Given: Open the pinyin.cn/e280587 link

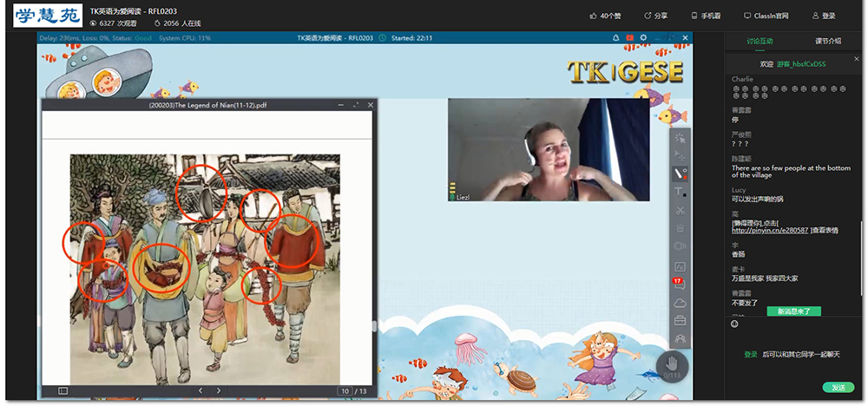Looking at the screenshot, I should click(771, 230).
